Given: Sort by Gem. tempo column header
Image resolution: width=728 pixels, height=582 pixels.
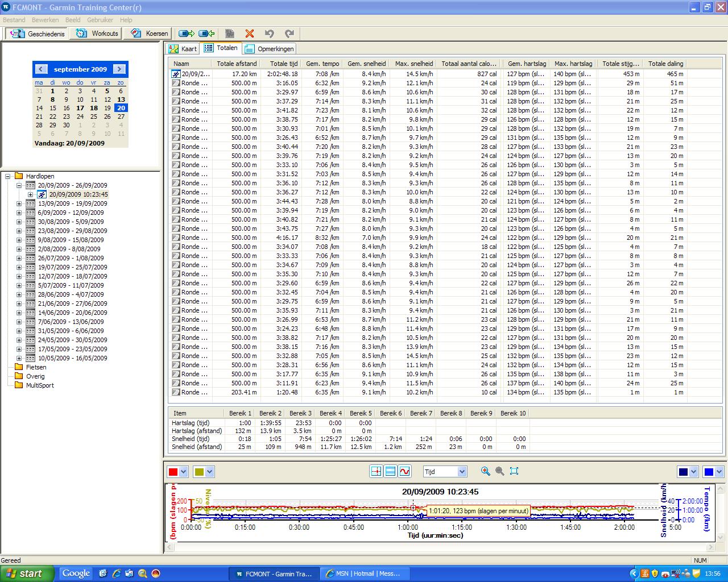Looking at the screenshot, I should (x=322, y=64).
